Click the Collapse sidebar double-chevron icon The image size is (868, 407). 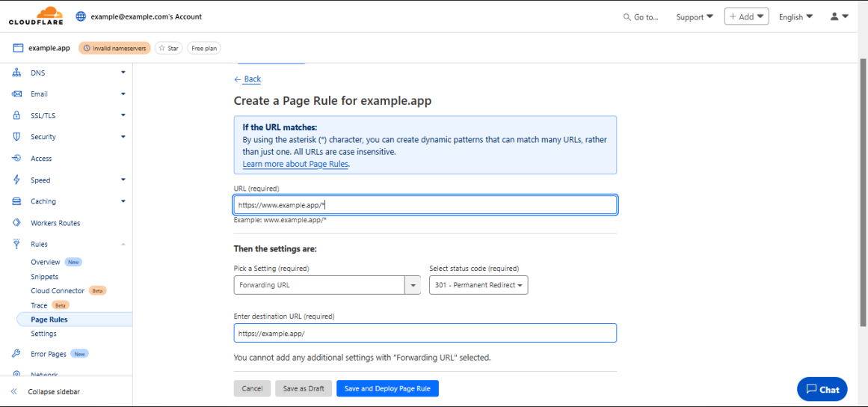(x=14, y=391)
